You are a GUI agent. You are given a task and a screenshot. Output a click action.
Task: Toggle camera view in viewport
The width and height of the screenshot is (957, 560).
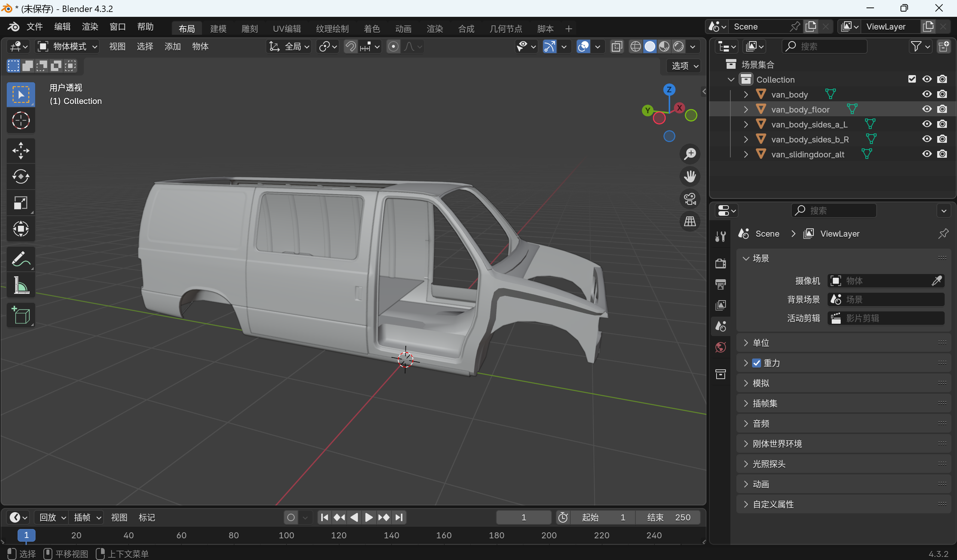coord(690,199)
